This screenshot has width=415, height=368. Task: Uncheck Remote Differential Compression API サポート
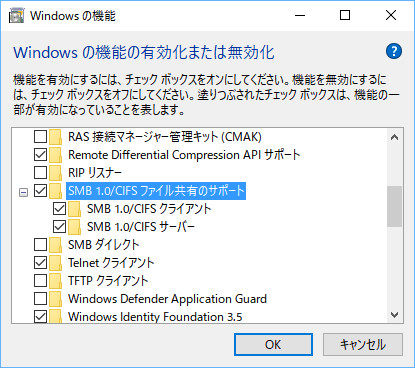click(x=40, y=155)
